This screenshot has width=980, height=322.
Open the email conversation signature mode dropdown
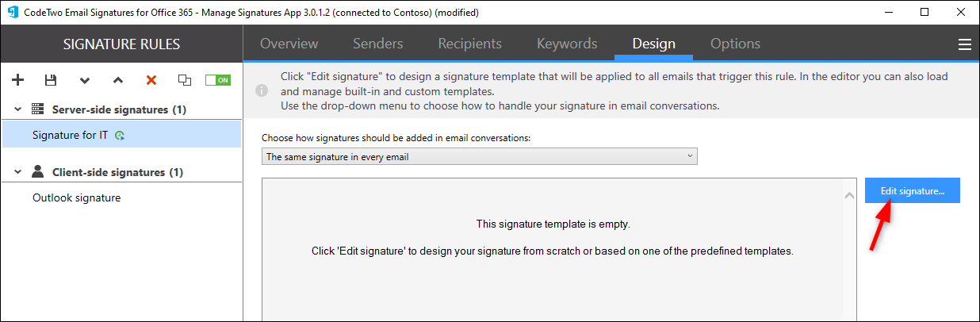click(480, 157)
